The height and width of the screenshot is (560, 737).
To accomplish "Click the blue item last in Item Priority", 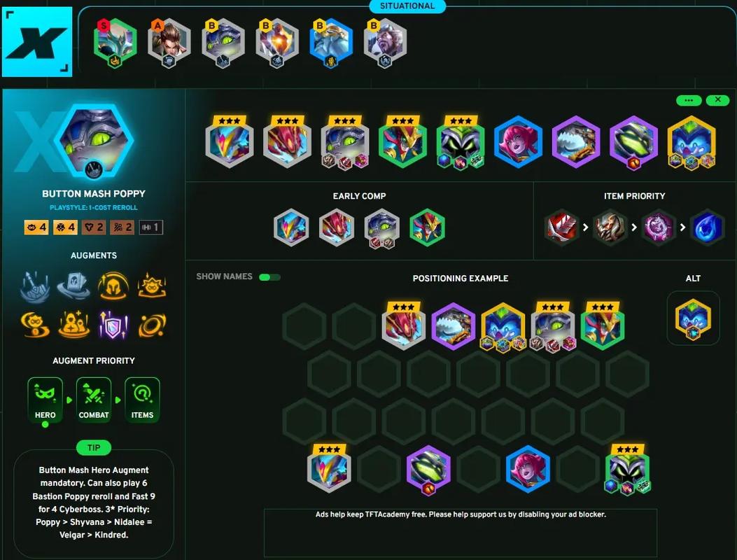I will coord(707,227).
